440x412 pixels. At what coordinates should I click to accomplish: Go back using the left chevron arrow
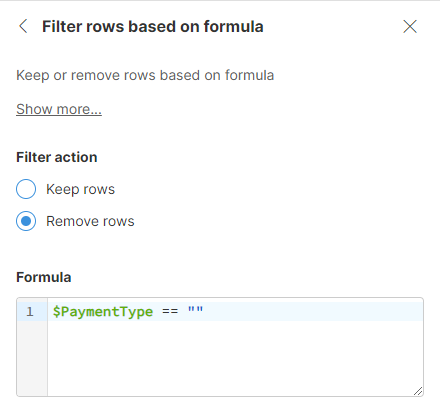pyautogui.click(x=23, y=26)
